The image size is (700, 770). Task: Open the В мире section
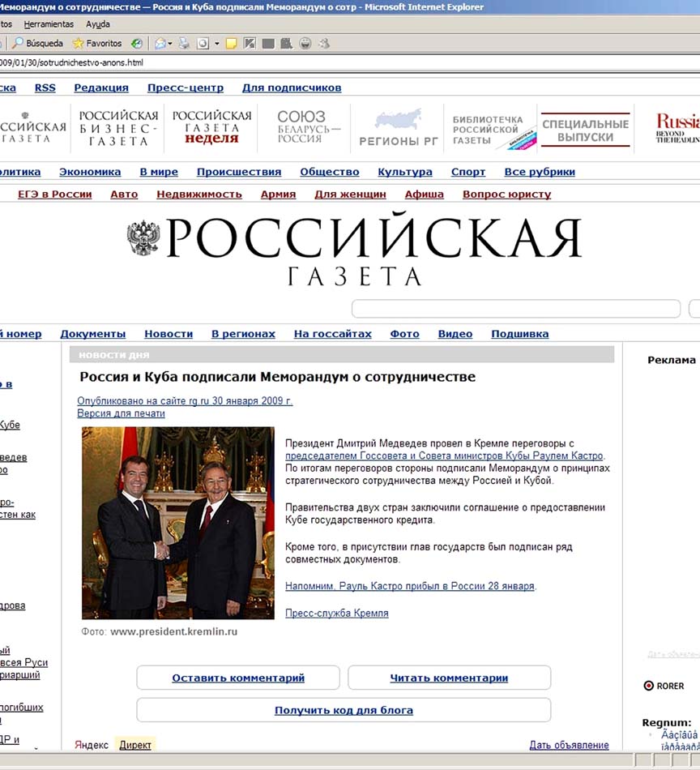pos(159,172)
